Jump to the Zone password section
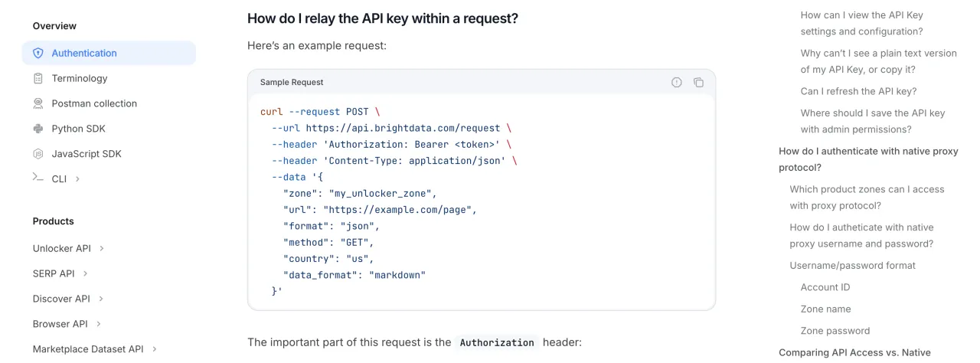Image resolution: width=980 pixels, height=363 pixels. pos(835,331)
